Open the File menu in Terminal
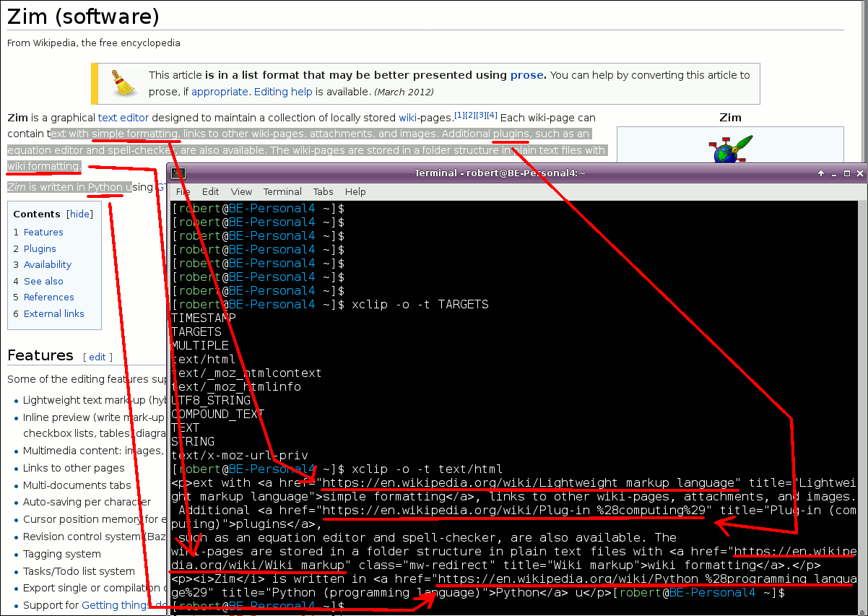 [183, 191]
